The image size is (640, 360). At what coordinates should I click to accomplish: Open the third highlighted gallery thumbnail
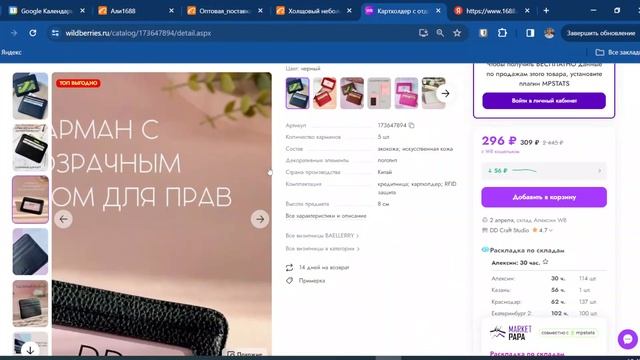pyautogui.click(x=30, y=200)
